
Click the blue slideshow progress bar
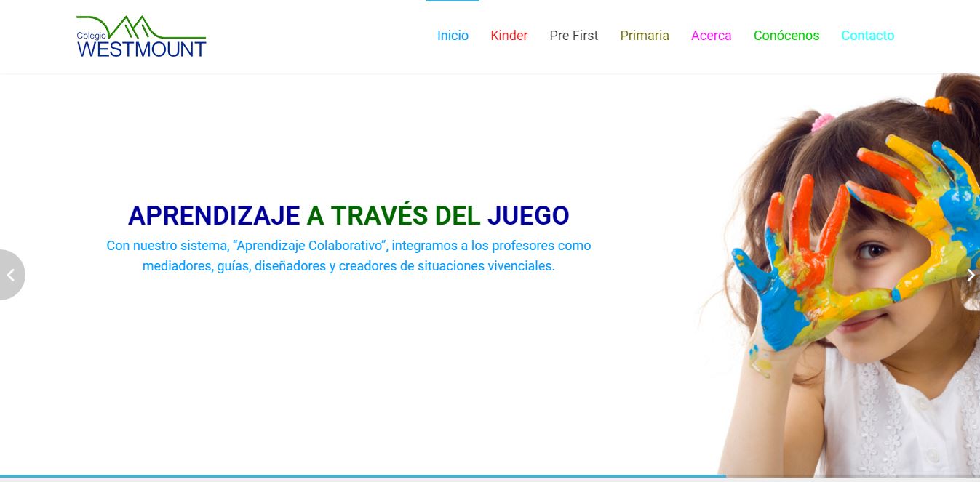coord(364,477)
